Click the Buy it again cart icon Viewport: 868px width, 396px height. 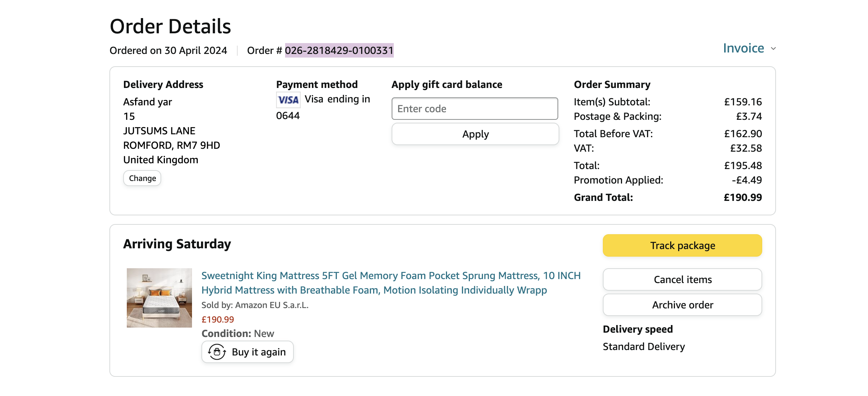pyautogui.click(x=217, y=352)
